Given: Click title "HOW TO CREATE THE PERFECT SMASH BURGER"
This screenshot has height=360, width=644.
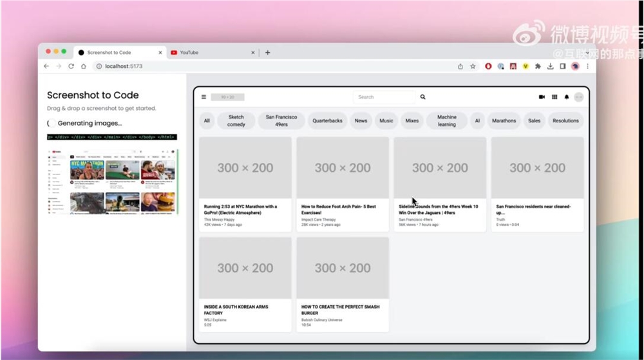Looking at the screenshot, I should pyautogui.click(x=341, y=310).
